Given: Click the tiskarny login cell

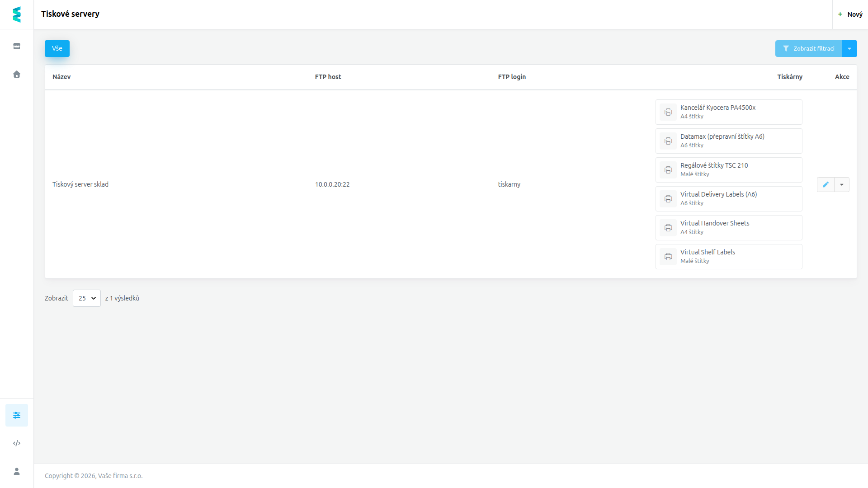Looking at the screenshot, I should (509, 184).
